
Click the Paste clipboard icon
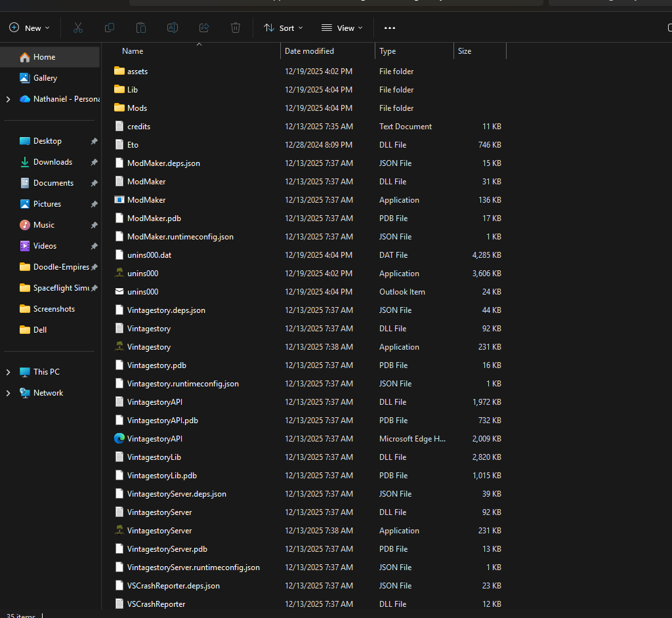coord(141,28)
